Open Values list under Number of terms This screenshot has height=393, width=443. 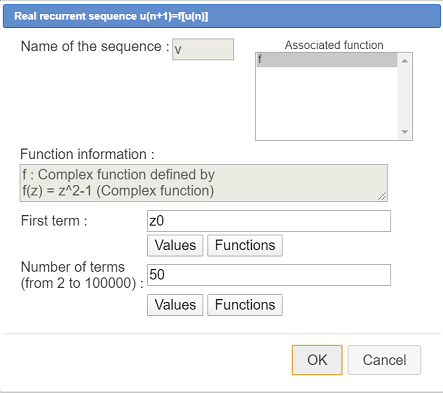click(175, 305)
